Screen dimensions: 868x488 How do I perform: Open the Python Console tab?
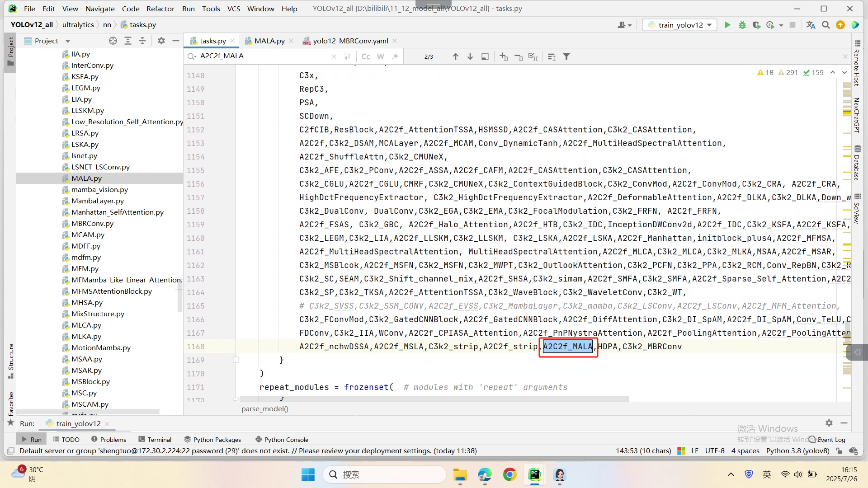coord(282,440)
